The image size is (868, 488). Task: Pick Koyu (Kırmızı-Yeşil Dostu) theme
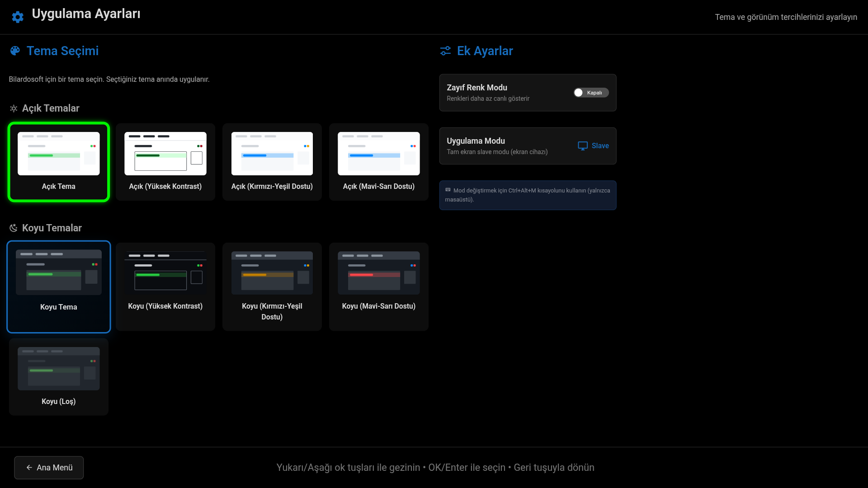[x=272, y=287]
